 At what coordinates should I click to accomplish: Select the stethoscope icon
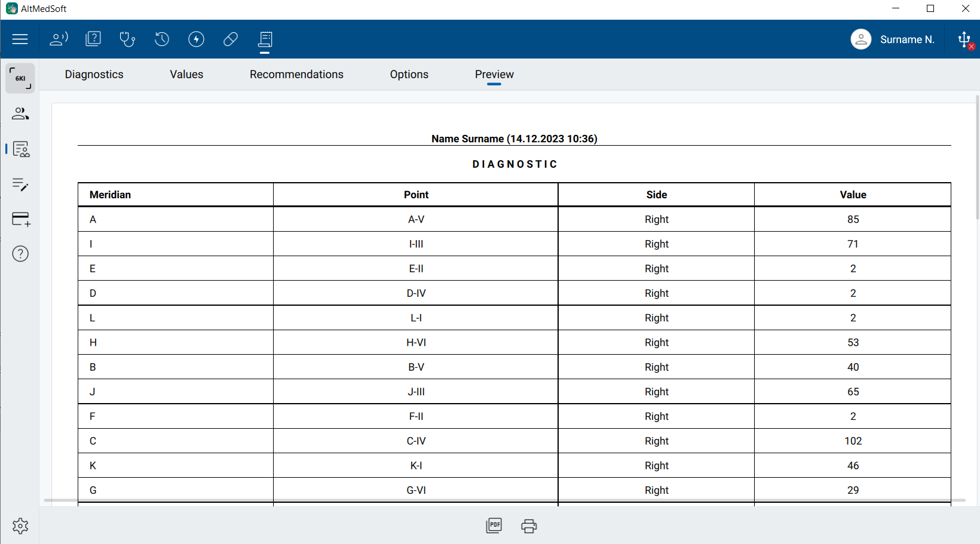click(x=127, y=39)
